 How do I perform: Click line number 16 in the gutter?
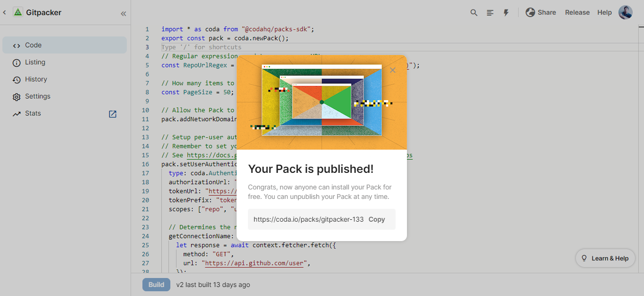145,164
